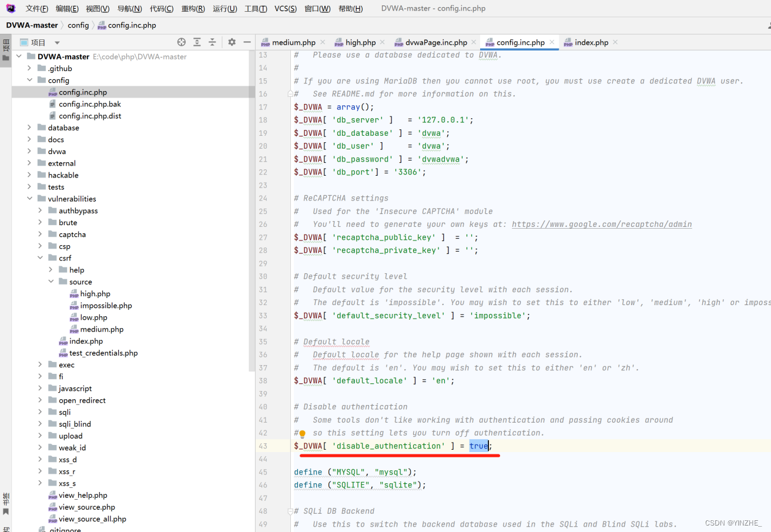Close the medium.php editor tab
This screenshot has height=532, width=771.
pos(323,42)
